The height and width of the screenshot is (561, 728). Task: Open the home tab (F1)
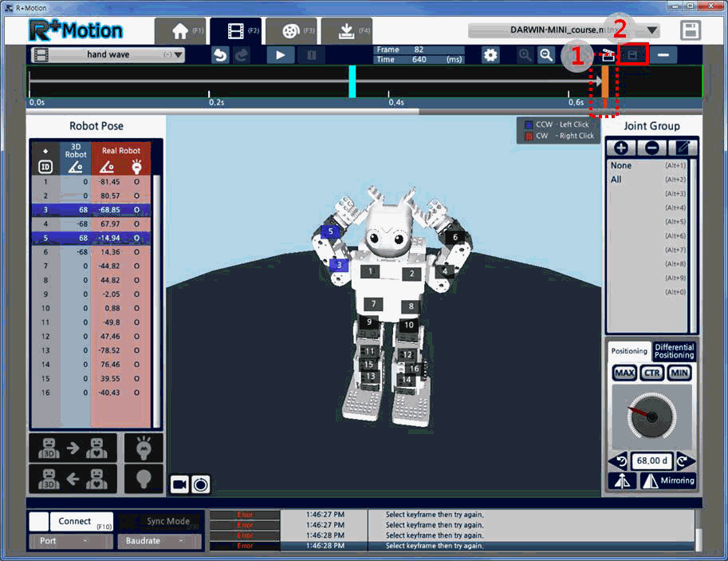(x=180, y=31)
